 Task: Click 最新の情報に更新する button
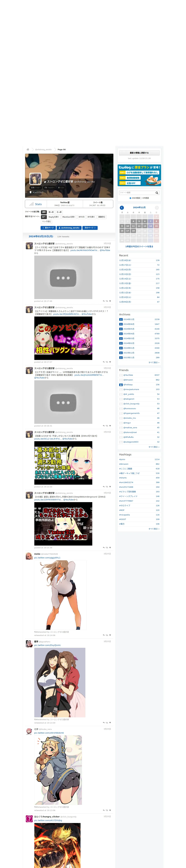click(x=139, y=153)
